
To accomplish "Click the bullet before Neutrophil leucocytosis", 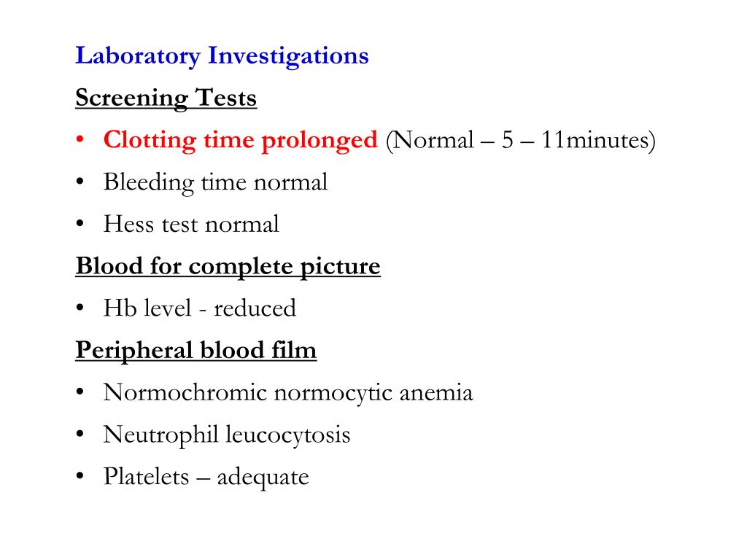I will pos(80,434).
